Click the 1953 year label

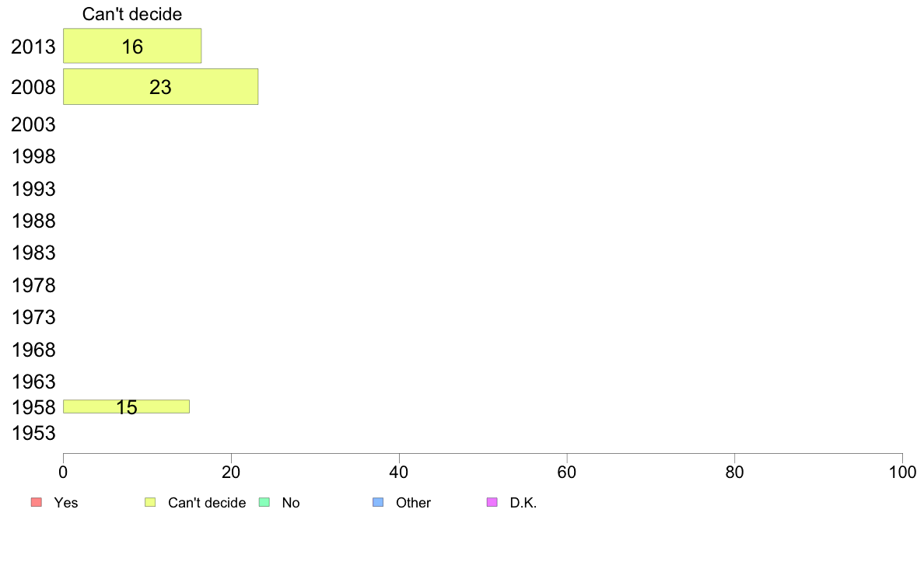pos(33,434)
